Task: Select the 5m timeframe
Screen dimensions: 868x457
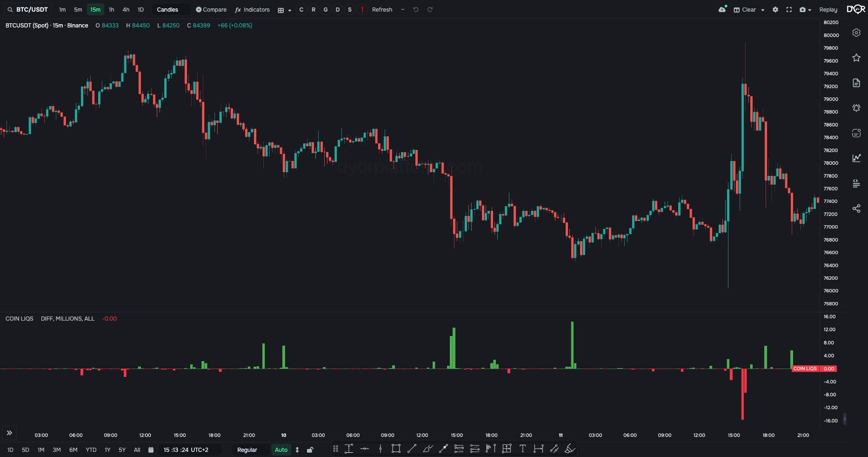Action: tap(78, 9)
